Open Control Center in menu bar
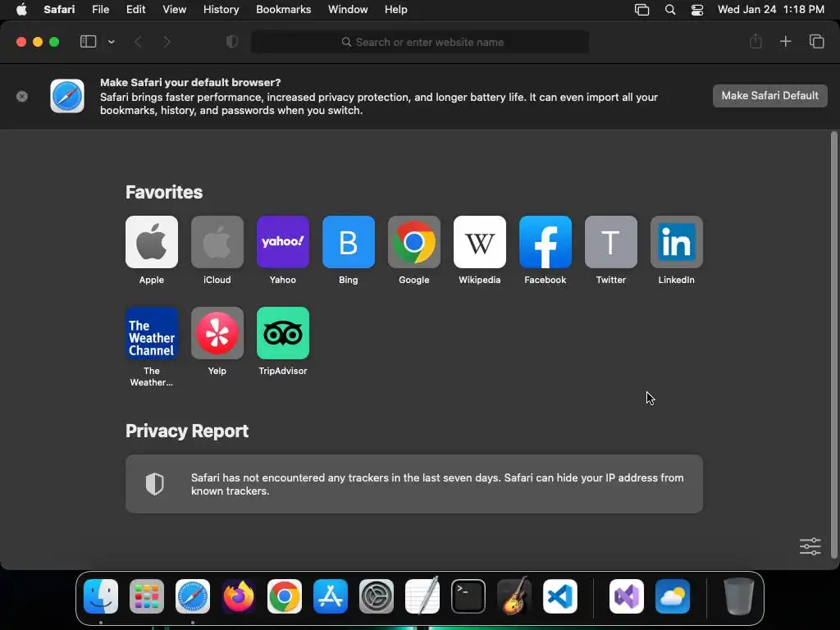Screen dimensions: 840x630 point(697,10)
